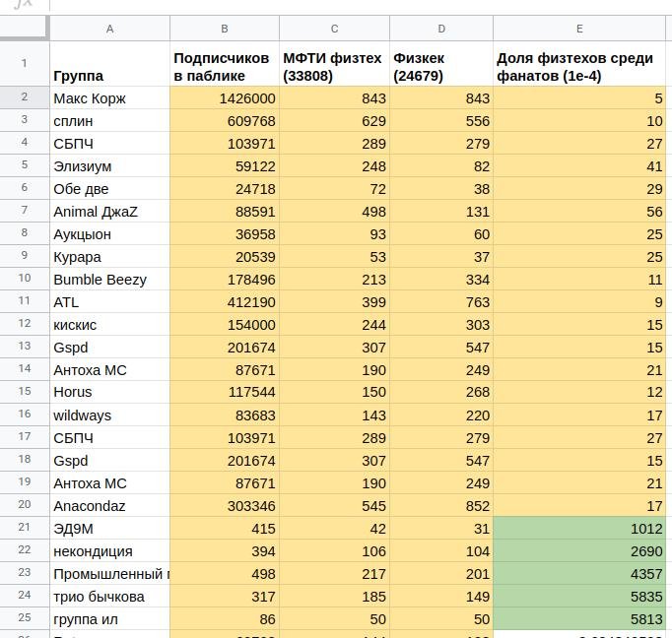The height and width of the screenshot is (638, 672).
Task: Select the 'Animal ДжаZ' cell
Action: click(x=109, y=212)
